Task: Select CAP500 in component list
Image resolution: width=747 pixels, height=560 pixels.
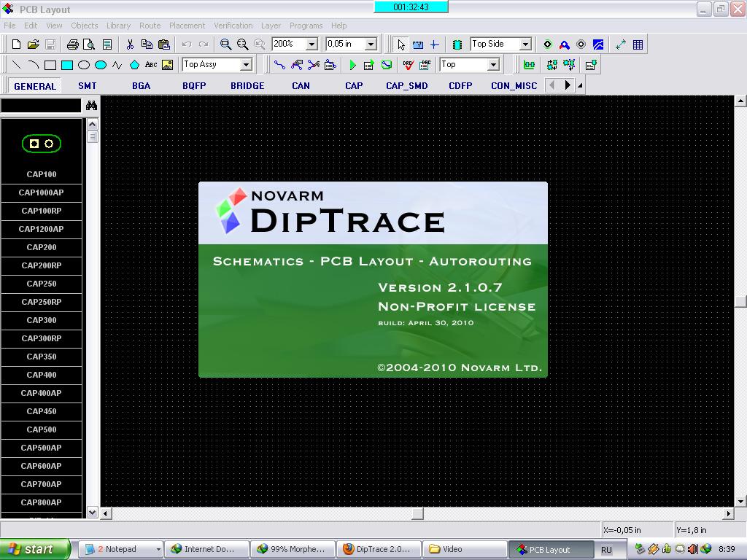Action: pyautogui.click(x=42, y=429)
